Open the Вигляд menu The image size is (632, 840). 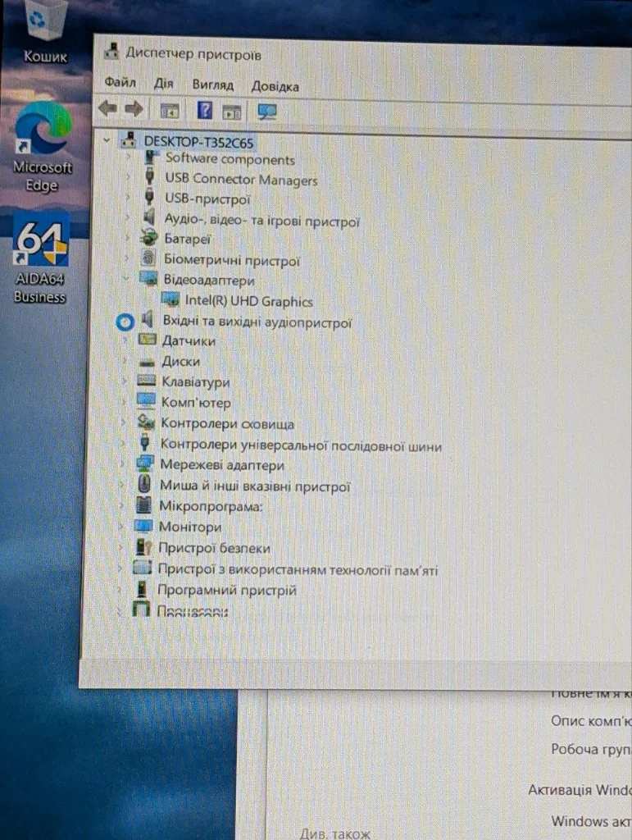click(213, 84)
